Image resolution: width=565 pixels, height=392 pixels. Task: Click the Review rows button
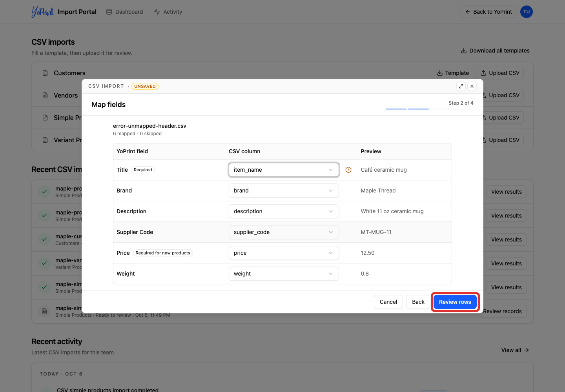tap(455, 302)
